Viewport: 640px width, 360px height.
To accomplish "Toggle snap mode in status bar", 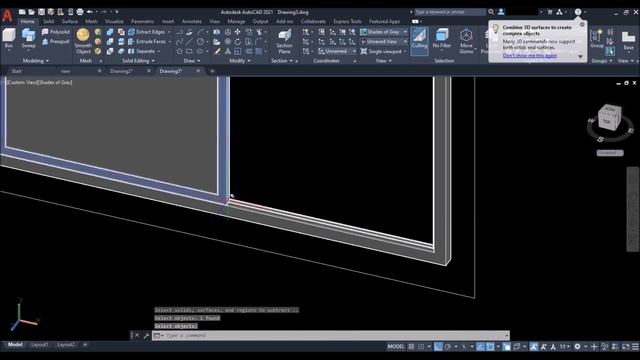I will click(x=422, y=347).
